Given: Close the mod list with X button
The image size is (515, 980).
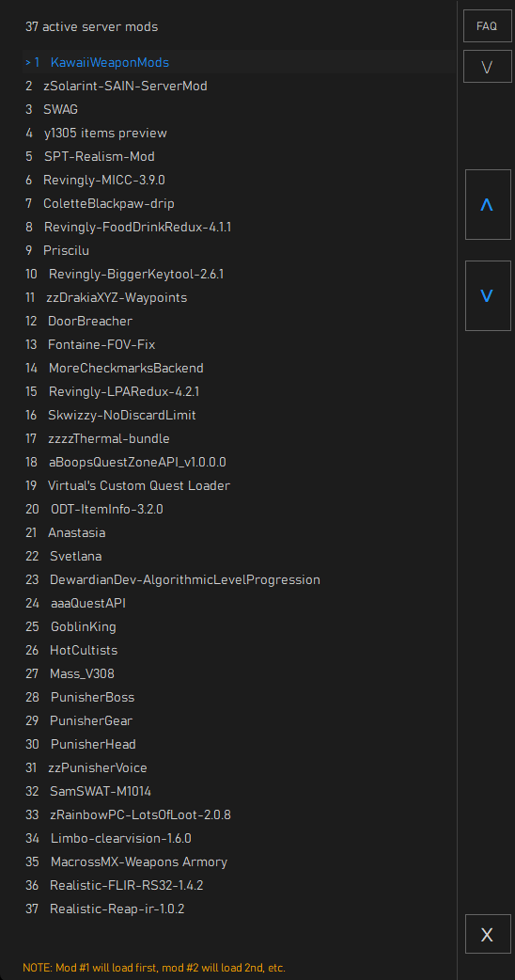Looking at the screenshot, I should [x=488, y=934].
